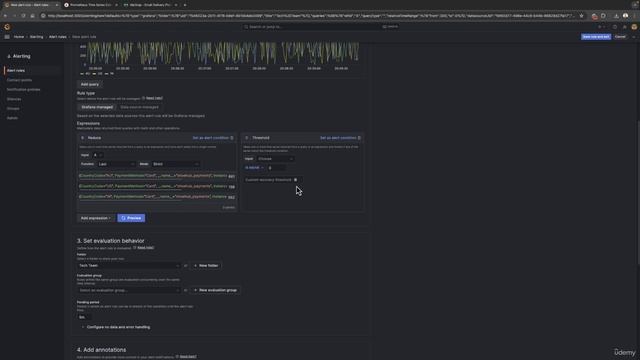Open the browser downloads icon
This screenshot has height=360, width=640.
tap(616, 16)
